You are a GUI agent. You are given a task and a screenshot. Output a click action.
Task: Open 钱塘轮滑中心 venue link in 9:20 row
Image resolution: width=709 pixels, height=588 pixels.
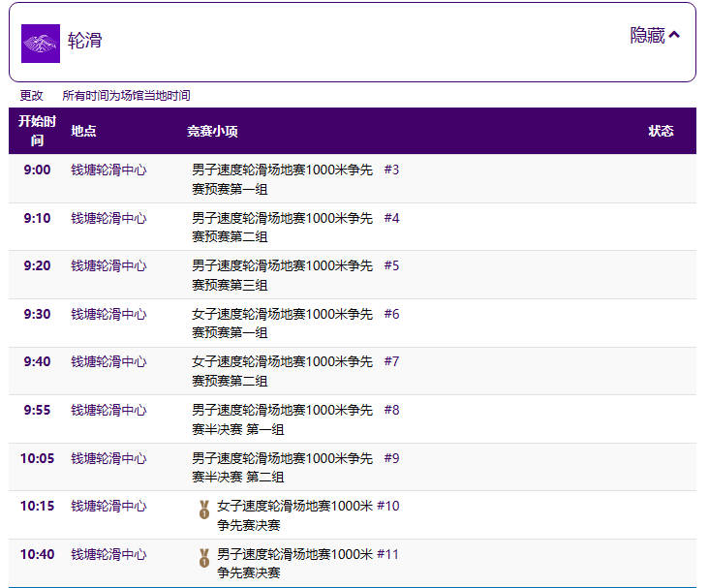click(x=109, y=266)
